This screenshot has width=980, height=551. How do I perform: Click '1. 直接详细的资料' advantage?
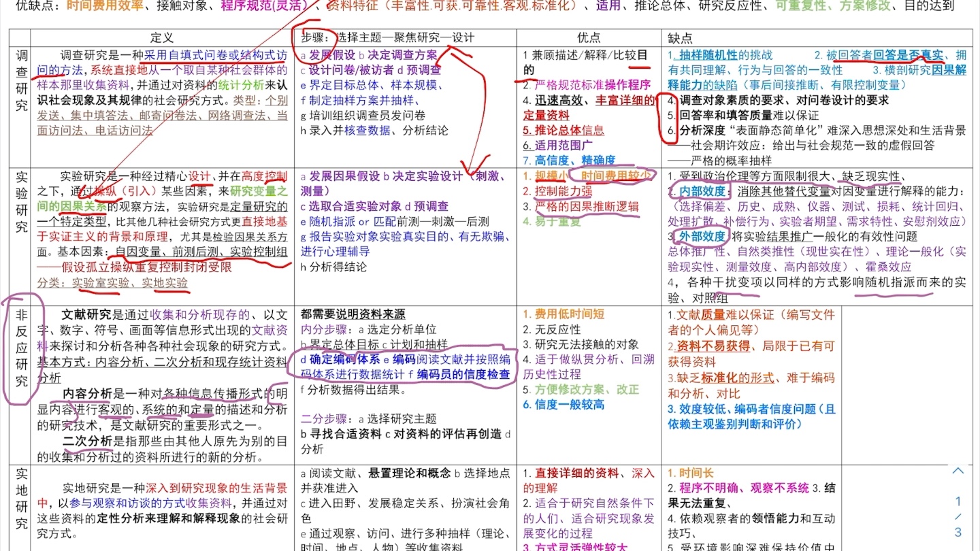pyautogui.click(x=571, y=473)
